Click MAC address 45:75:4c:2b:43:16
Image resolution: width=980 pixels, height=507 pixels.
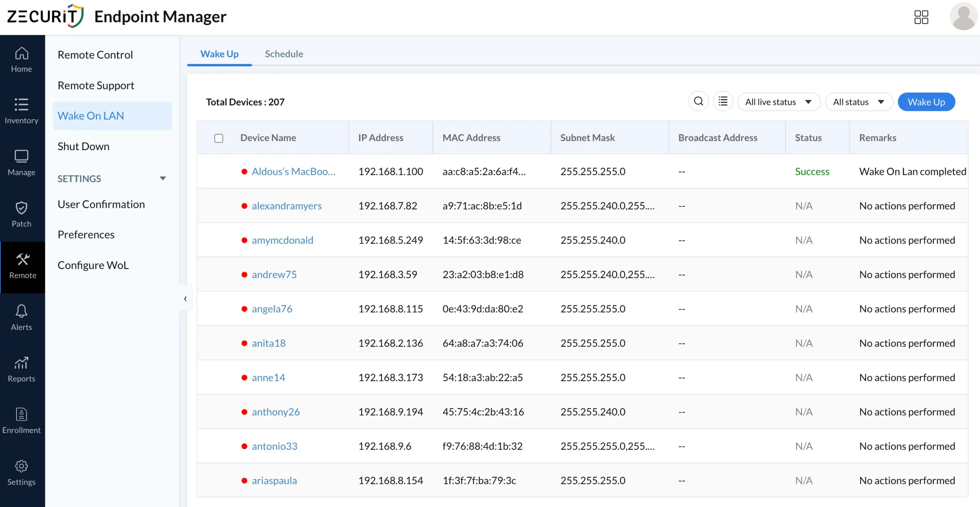click(483, 412)
